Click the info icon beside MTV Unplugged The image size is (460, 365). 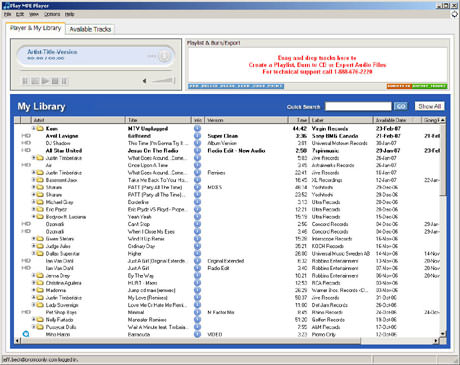[x=197, y=128]
